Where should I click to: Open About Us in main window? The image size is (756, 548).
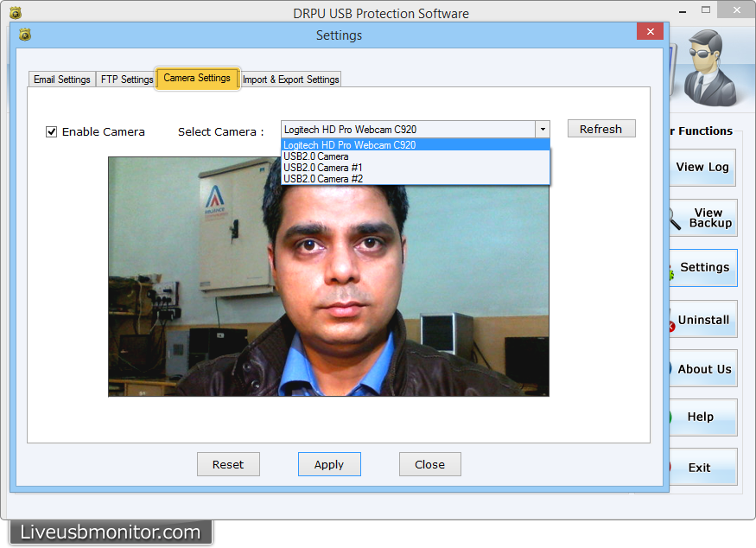(x=703, y=368)
